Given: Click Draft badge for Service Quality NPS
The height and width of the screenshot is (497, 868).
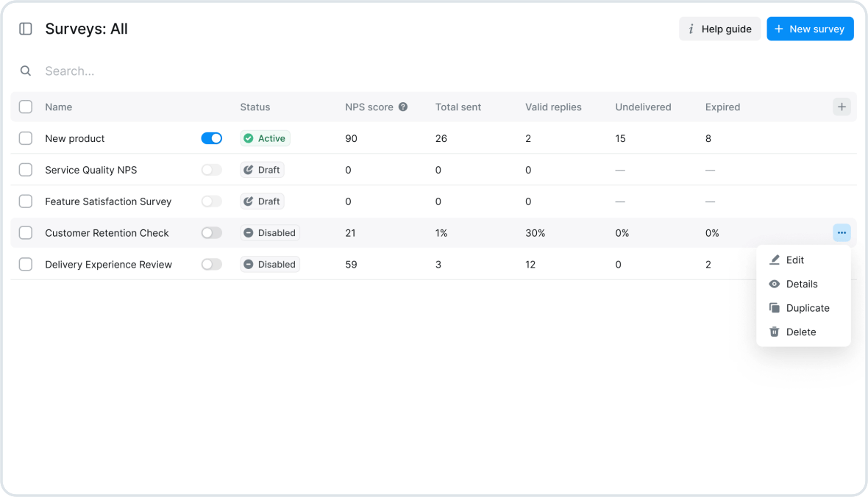Looking at the screenshot, I should point(263,170).
